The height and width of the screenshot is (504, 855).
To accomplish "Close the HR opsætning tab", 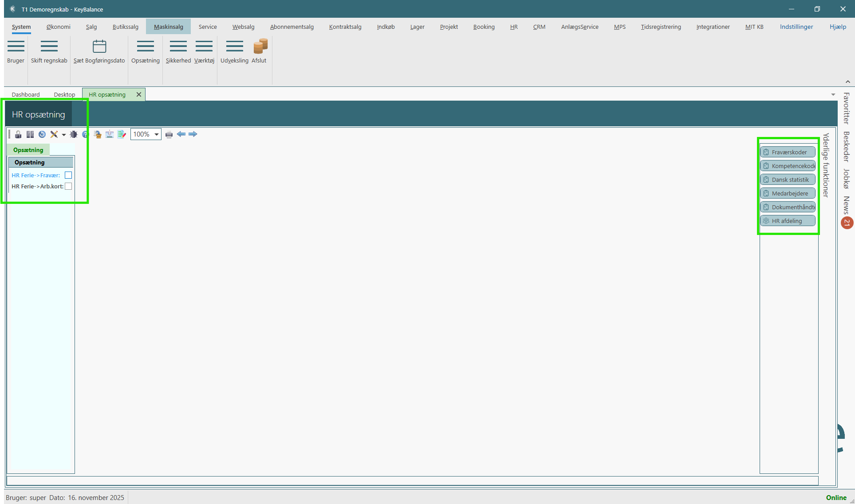I will click(x=139, y=94).
